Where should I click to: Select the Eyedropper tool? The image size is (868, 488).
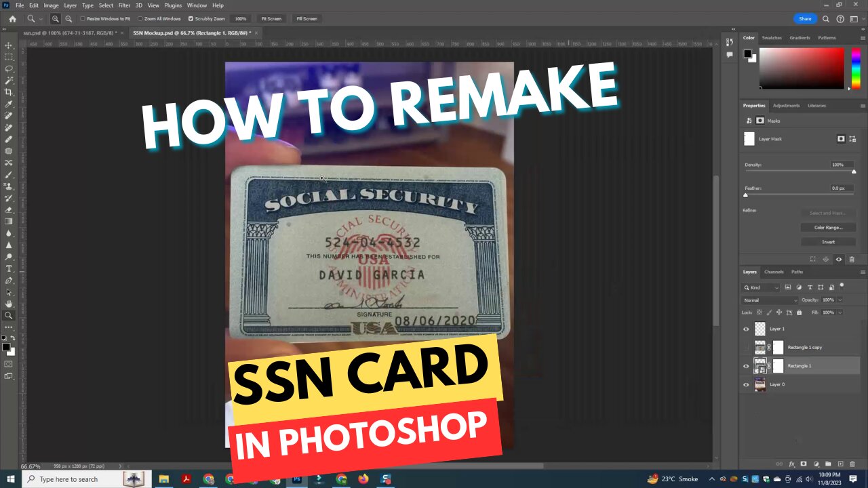9,104
